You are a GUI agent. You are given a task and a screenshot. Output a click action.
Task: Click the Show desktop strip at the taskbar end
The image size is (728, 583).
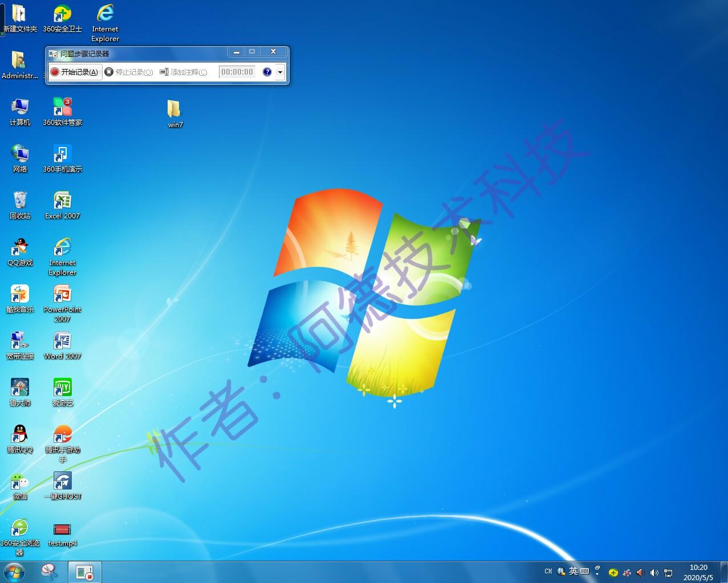[x=724, y=572]
